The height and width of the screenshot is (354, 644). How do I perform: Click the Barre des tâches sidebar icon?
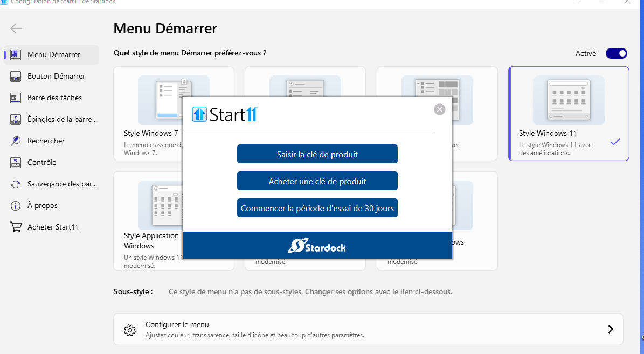click(x=16, y=98)
